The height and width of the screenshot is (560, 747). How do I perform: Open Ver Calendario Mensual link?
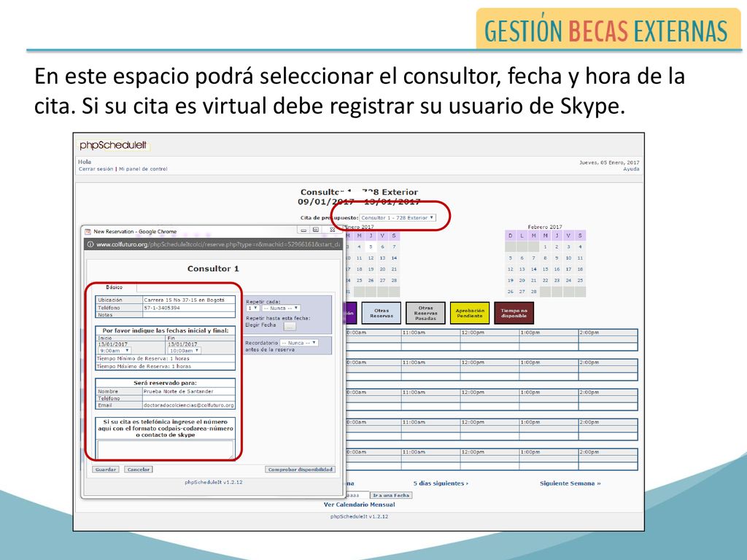point(359,505)
